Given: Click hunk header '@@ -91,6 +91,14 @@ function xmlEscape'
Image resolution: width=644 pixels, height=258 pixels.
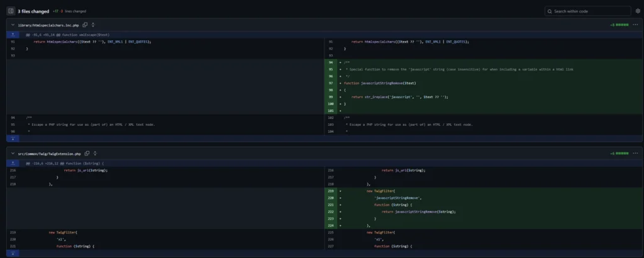Looking at the screenshot, I should tap(67, 35).
